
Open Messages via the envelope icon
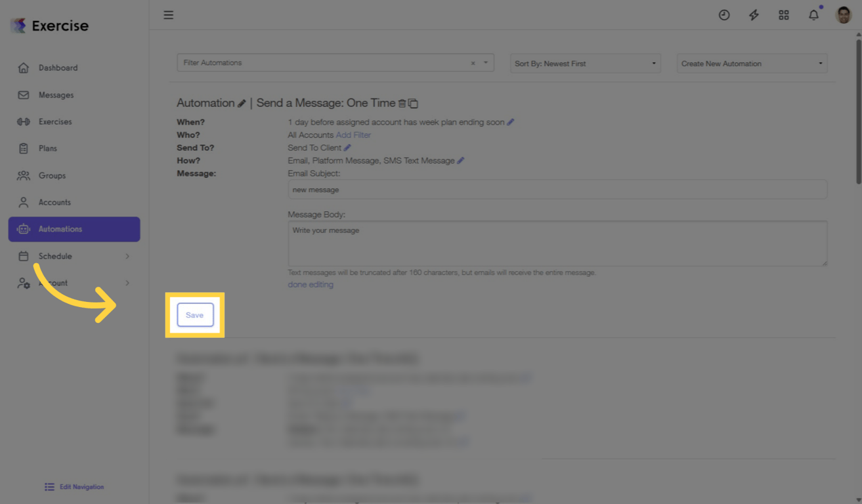point(24,95)
